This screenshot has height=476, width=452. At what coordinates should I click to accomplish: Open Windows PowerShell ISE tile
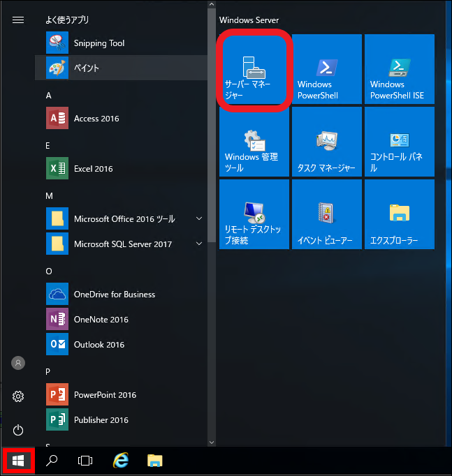coord(399,68)
